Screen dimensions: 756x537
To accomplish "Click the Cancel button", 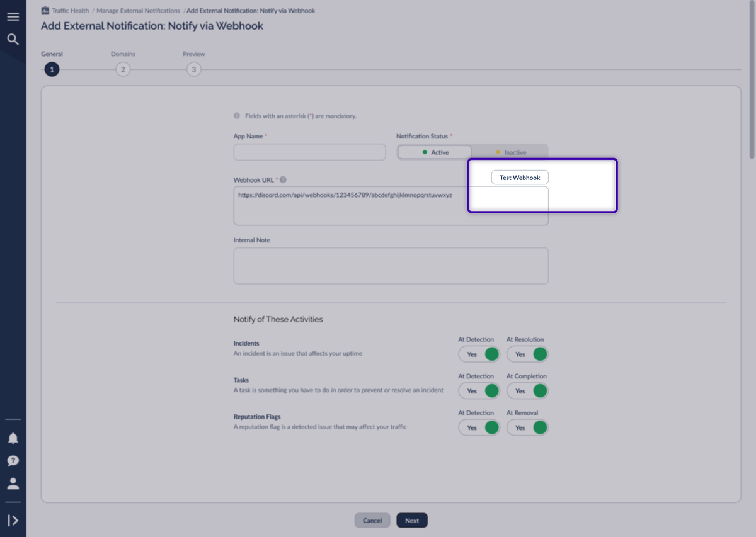I will coord(372,521).
